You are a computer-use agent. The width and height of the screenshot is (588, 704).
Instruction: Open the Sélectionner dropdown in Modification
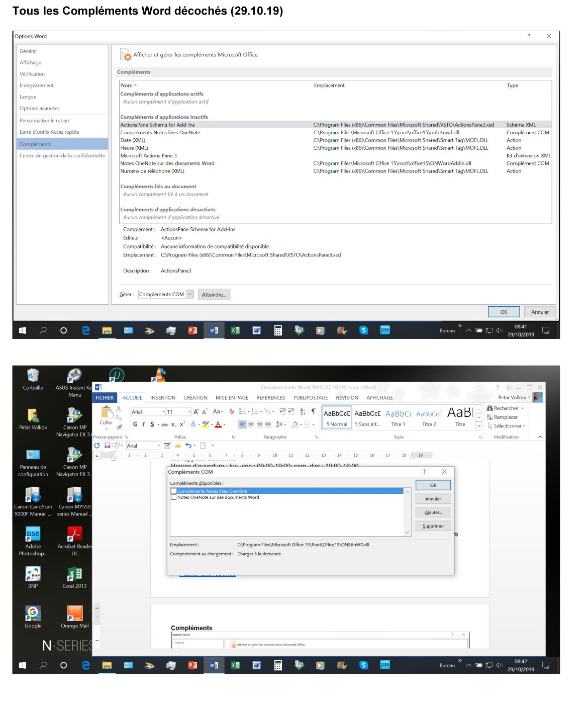click(506, 426)
